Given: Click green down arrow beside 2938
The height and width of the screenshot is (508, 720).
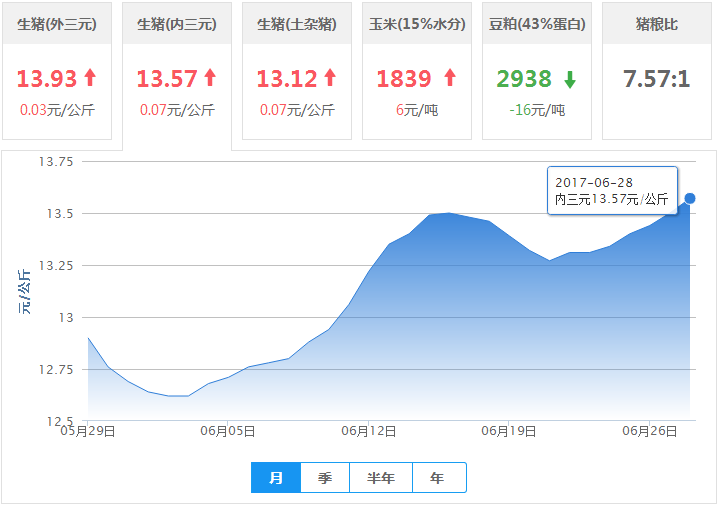Looking at the screenshot, I should [x=570, y=79].
